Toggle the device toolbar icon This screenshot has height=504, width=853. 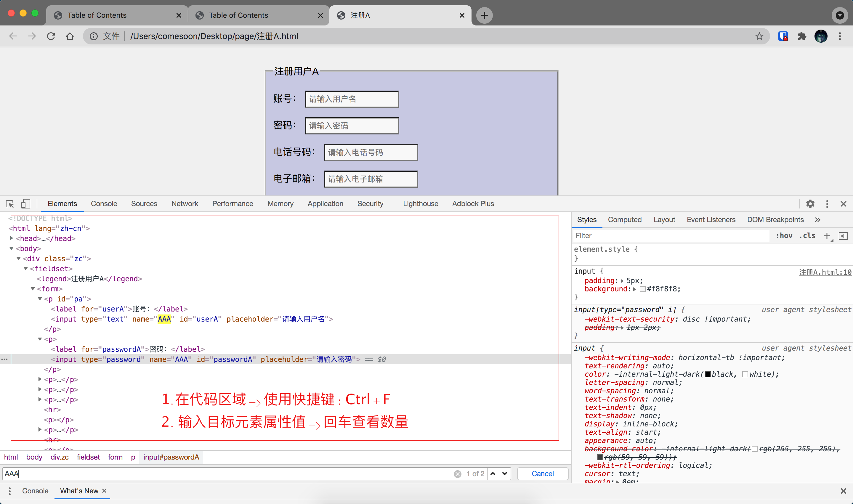coord(25,204)
